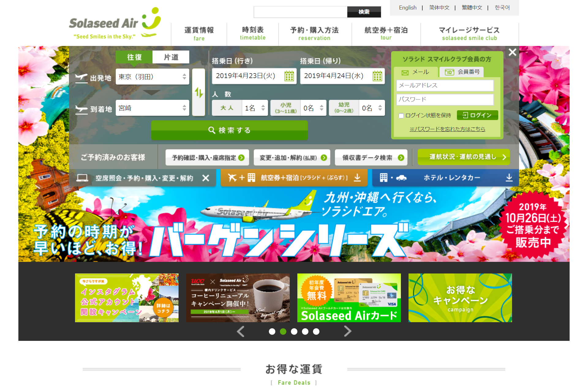Open 運賃情報 fare menu

click(199, 34)
